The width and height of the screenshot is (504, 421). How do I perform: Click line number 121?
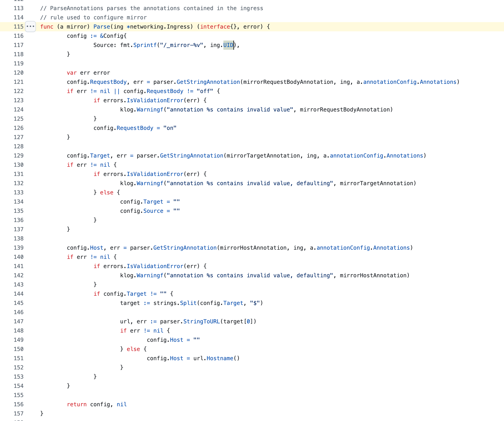[18, 82]
